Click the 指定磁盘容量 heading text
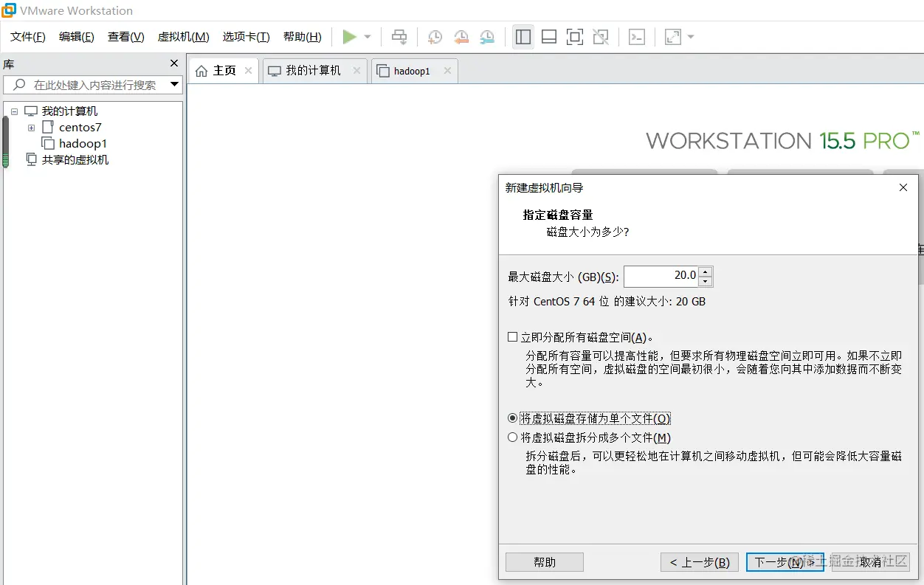 pyautogui.click(x=558, y=215)
